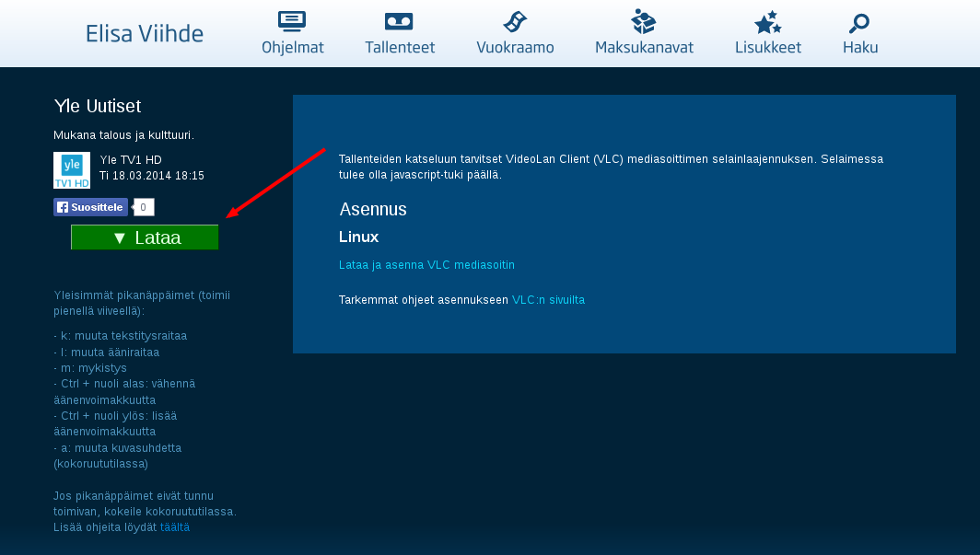Click 'k: muuta tekstitysraitaa' shortcut line
Viewport: 980px width, 555px height.
[121, 336]
